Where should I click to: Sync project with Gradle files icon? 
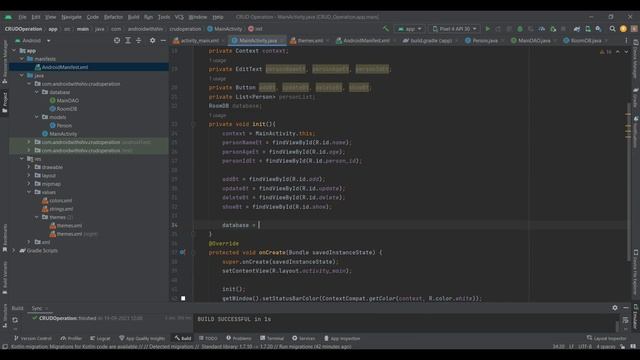pyautogui.click(x=577, y=29)
